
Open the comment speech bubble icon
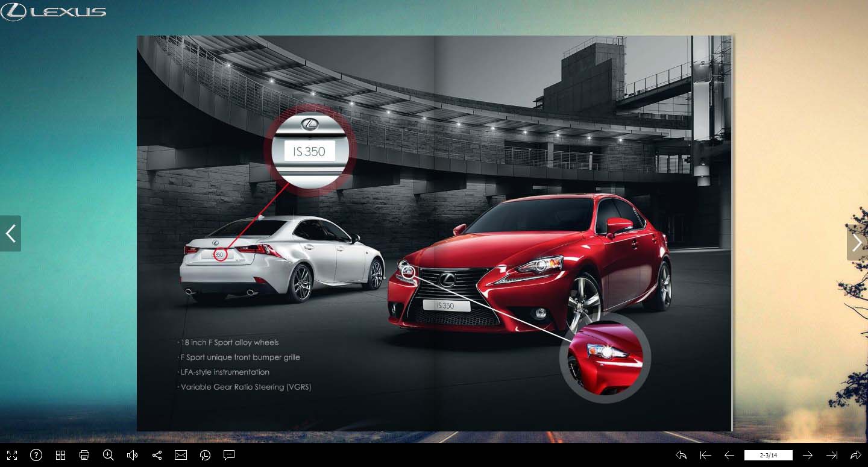coord(229,455)
